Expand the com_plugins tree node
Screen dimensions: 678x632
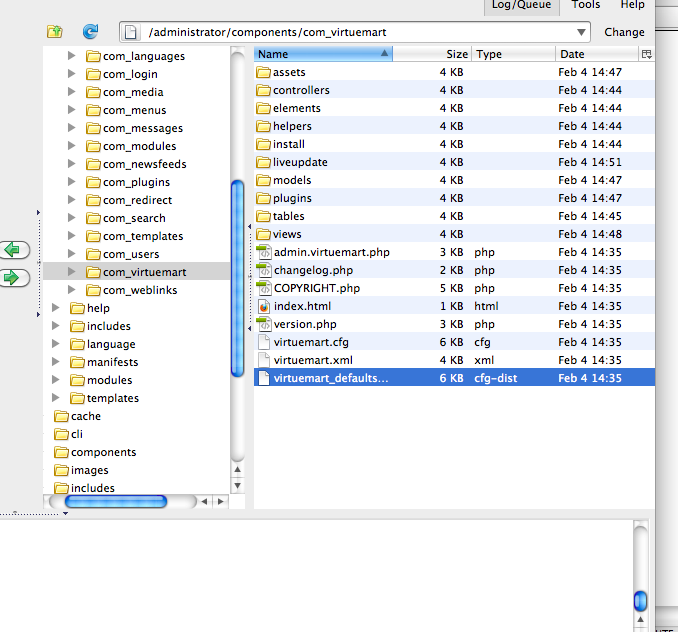coord(71,182)
